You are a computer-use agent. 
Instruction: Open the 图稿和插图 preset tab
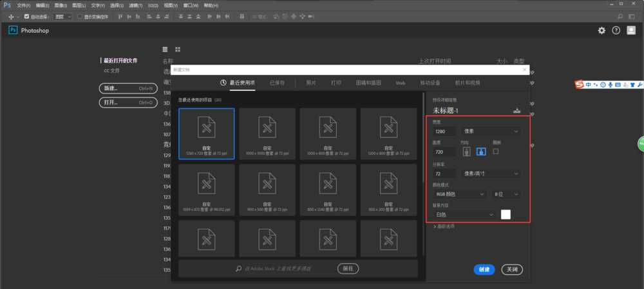368,83
